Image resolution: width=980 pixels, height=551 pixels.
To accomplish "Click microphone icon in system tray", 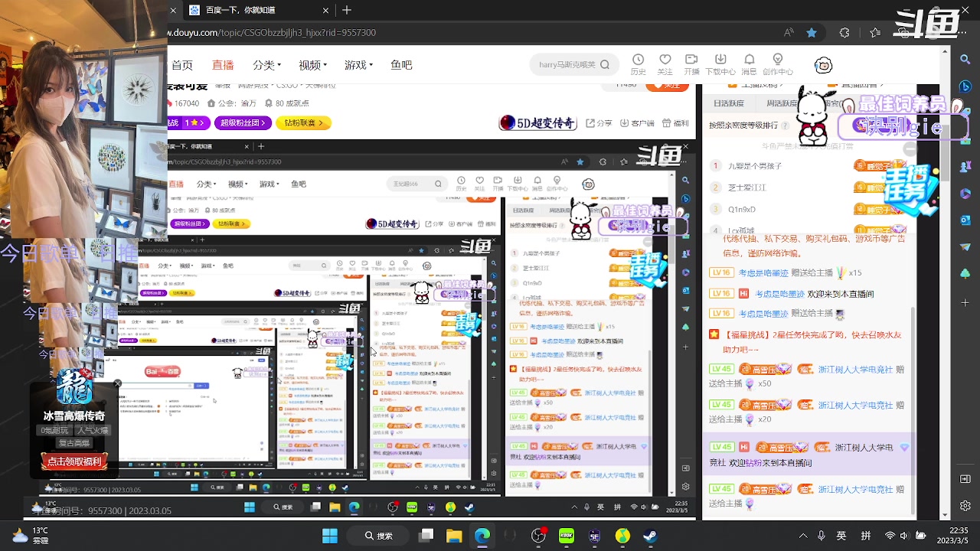I will (822, 536).
